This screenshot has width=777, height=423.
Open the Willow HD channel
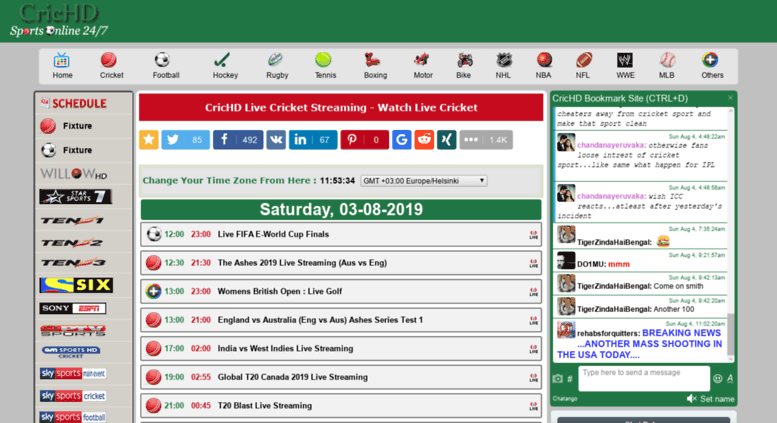tap(74, 174)
